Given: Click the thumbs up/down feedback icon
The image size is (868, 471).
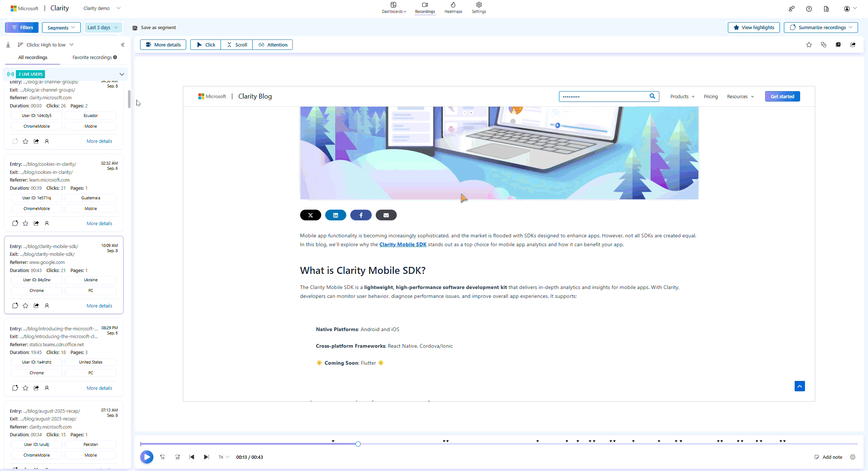Looking at the screenshot, I should 824,45.
